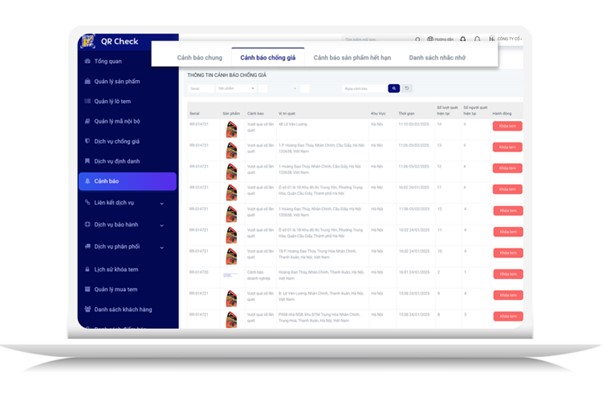The width and height of the screenshot is (602, 401).
Task: Open the Tổng quan dashboard icon
Action: 88,61
